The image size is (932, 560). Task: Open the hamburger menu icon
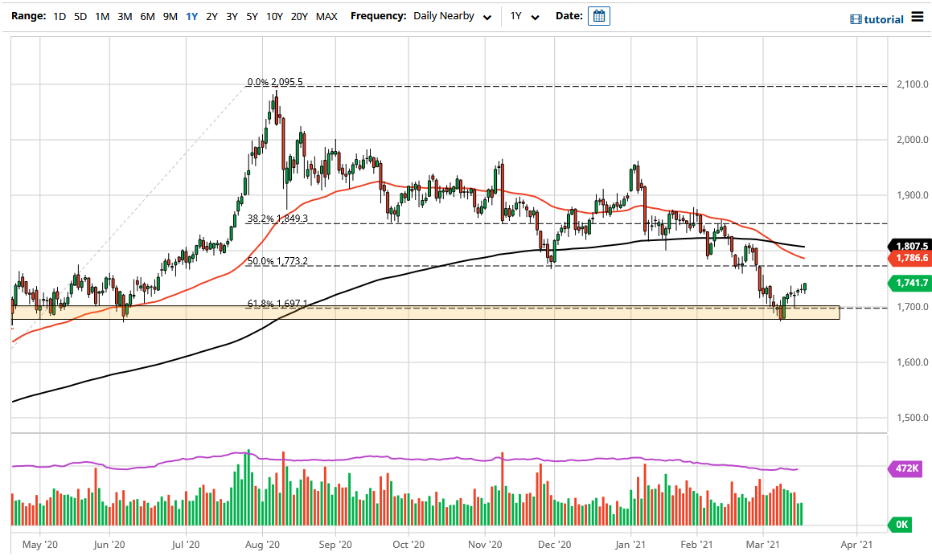tap(918, 17)
